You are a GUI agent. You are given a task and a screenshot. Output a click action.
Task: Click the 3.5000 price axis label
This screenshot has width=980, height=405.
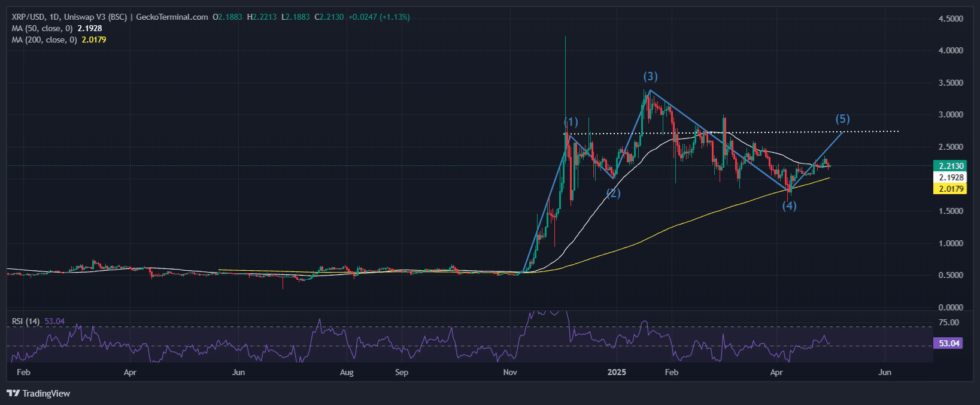click(x=951, y=83)
